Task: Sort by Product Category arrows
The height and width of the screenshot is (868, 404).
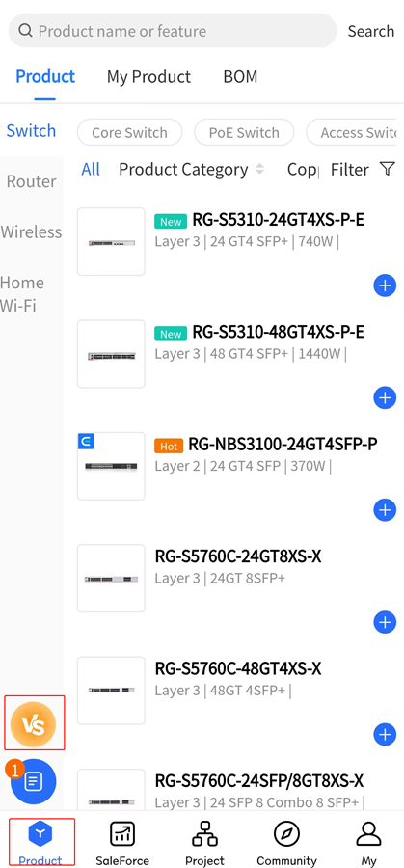Action: [259, 169]
